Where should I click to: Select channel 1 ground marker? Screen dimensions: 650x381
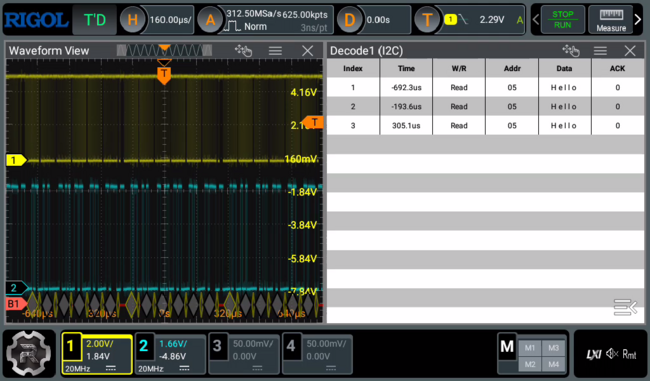[x=16, y=160]
